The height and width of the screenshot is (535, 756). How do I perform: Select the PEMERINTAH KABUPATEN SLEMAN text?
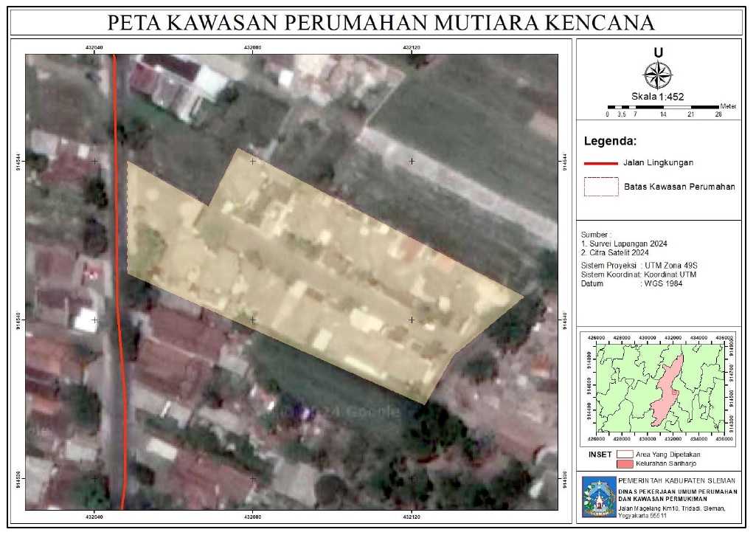point(676,480)
